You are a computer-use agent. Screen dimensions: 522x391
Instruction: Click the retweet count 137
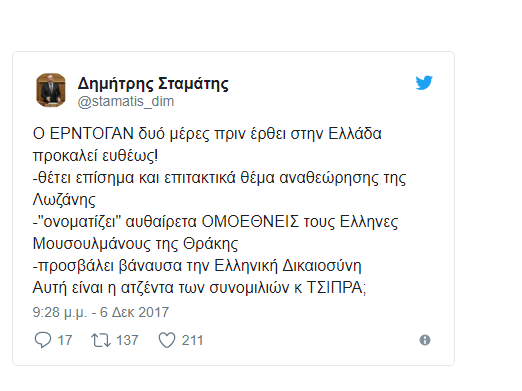[127, 340]
